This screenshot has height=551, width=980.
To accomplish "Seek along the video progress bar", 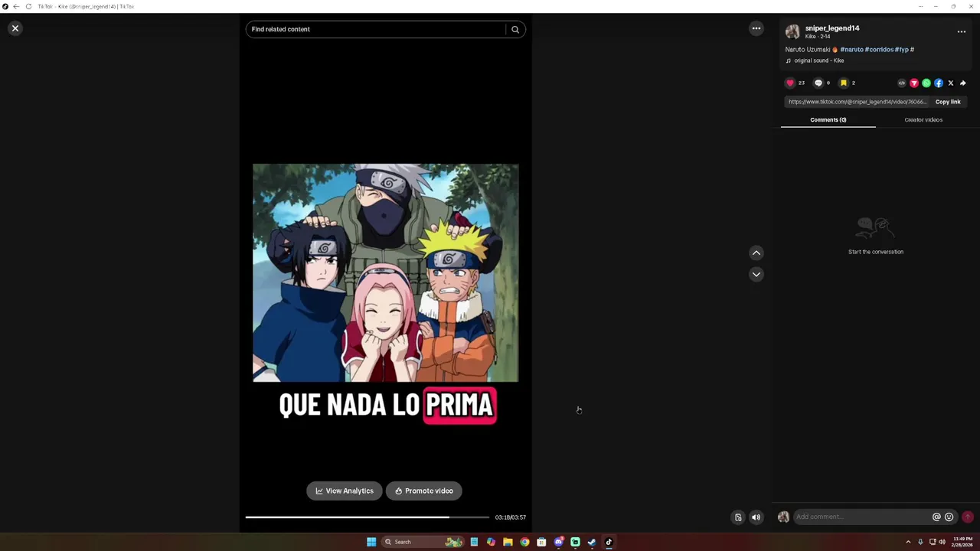I will [367, 517].
